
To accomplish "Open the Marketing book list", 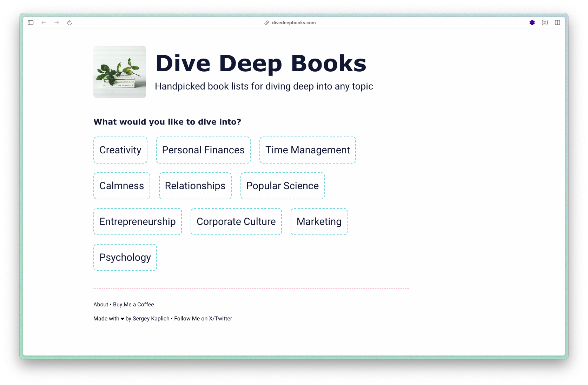I will [319, 222].
